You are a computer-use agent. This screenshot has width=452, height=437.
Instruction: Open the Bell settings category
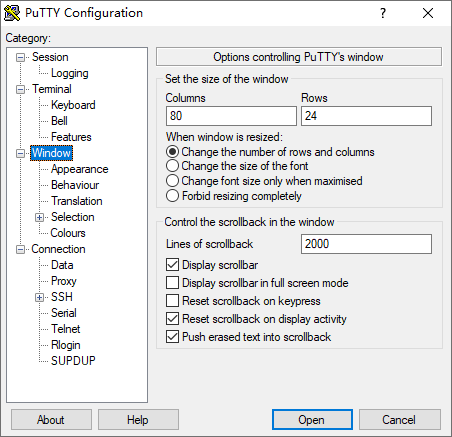pos(59,121)
